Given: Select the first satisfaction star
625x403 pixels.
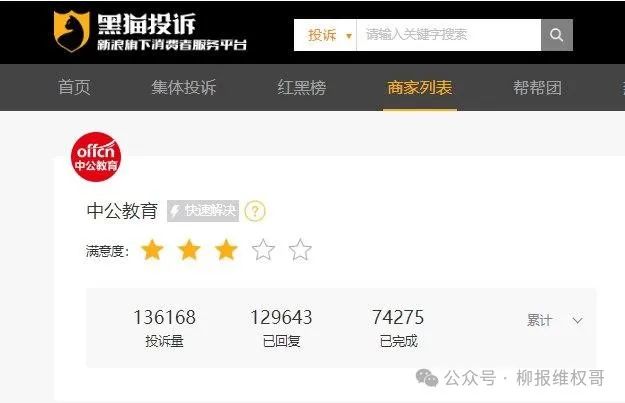Looking at the screenshot, I should (x=152, y=250).
